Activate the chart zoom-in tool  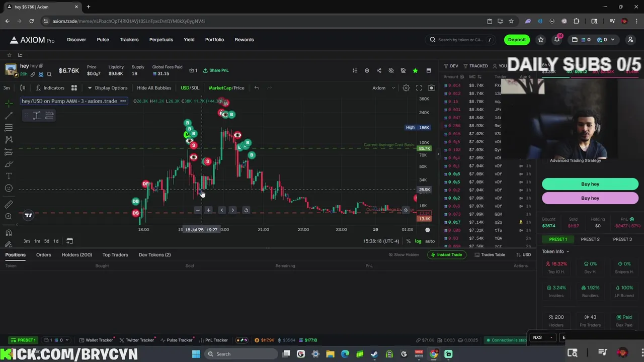pyautogui.click(x=9, y=217)
